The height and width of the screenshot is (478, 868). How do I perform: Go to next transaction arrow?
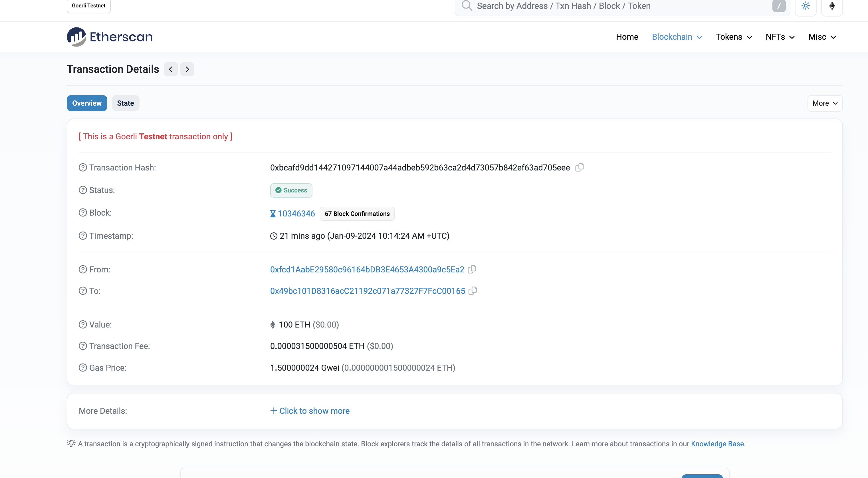(187, 69)
